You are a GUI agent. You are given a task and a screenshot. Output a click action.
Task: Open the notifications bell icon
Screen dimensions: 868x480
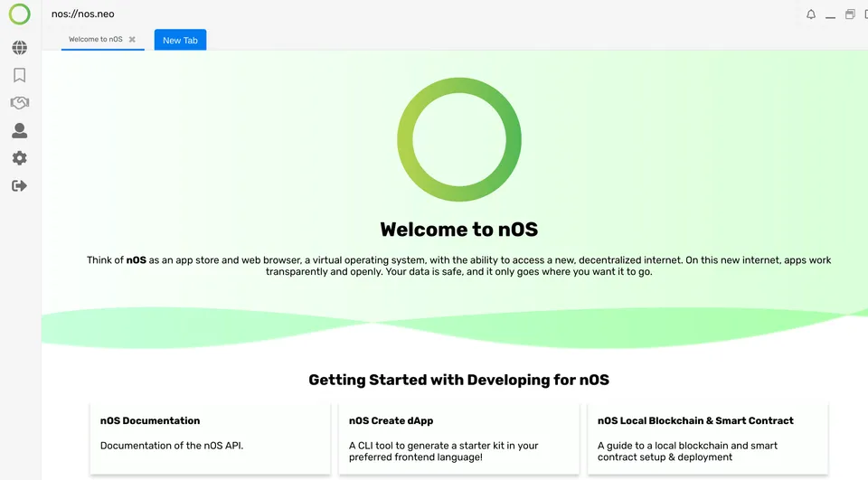coord(810,14)
